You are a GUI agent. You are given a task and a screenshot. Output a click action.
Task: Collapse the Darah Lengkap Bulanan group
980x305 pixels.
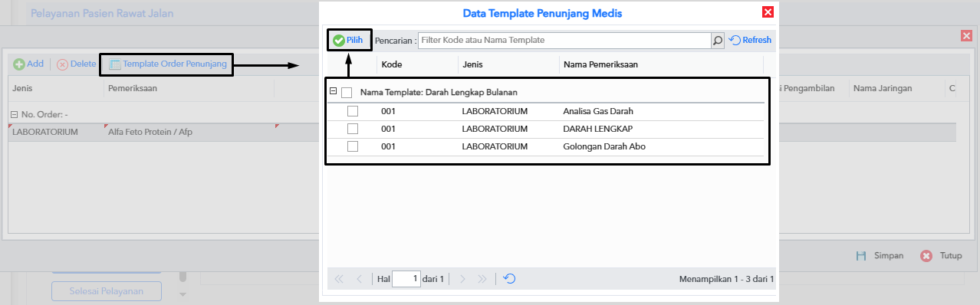pos(334,92)
